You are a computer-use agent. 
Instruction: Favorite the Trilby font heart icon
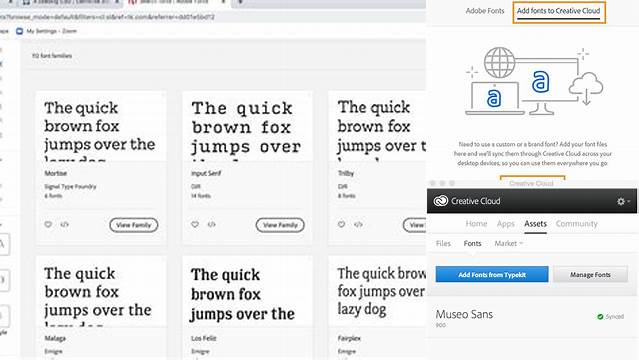coord(342,224)
